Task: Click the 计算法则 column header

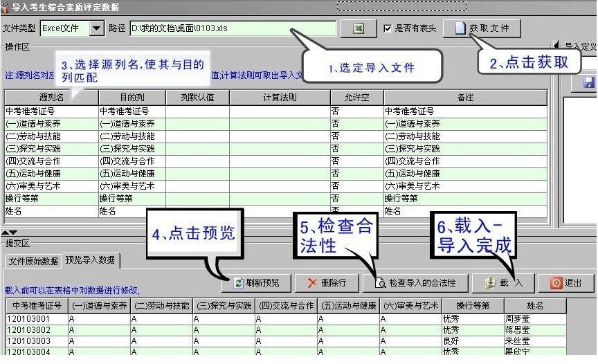Action: point(280,98)
